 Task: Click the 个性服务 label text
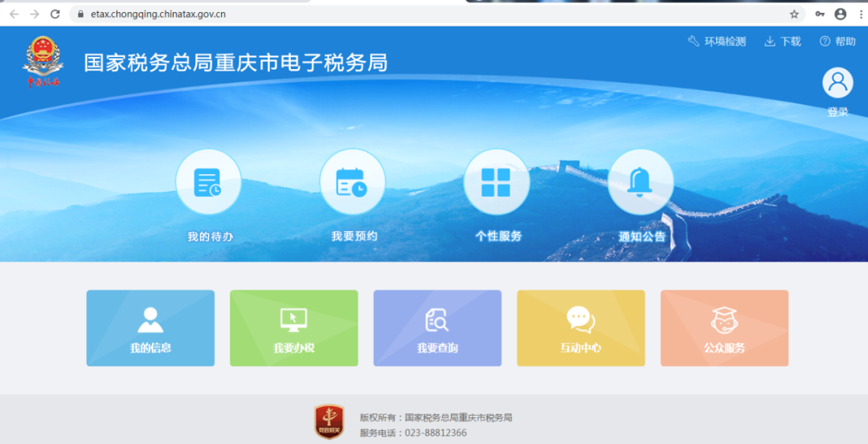pyautogui.click(x=498, y=236)
